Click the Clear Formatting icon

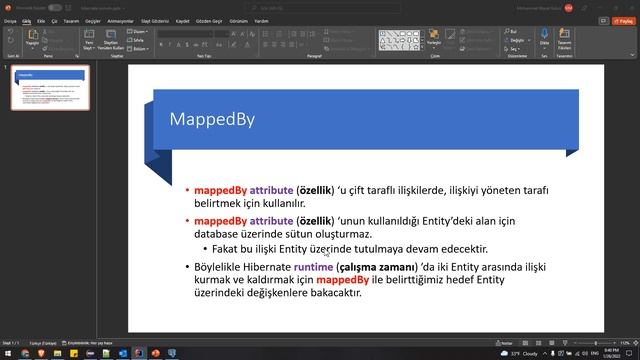(x=252, y=34)
